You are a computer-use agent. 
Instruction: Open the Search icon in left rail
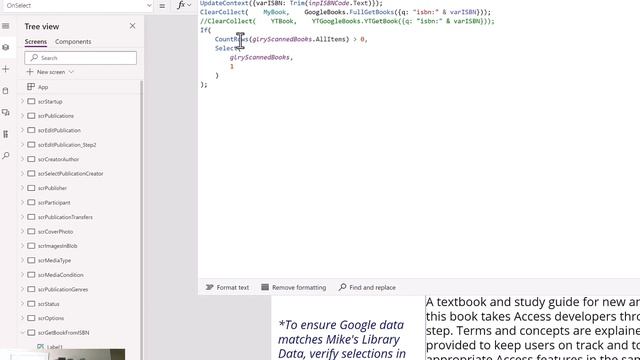point(6,156)
